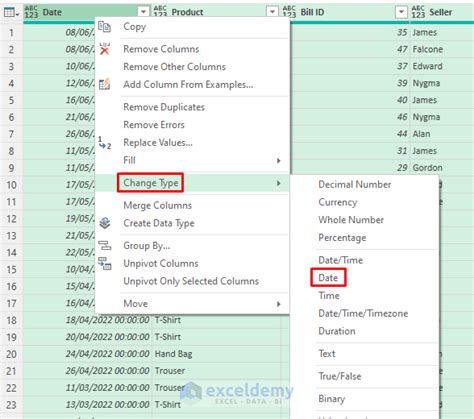Viewport: 474px width, 419px height.
Task: Click the Add Column From Examples icon
Action: tap(104, 84)
